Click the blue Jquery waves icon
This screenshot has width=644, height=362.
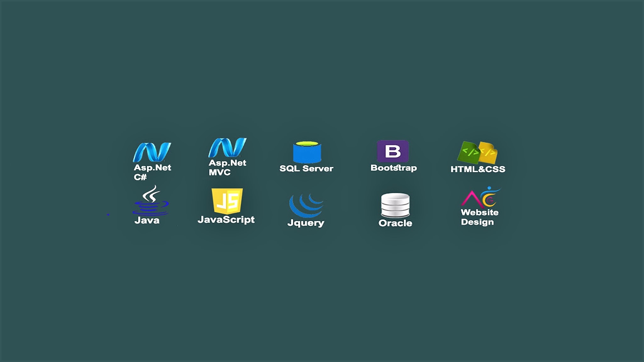(306, 205)
